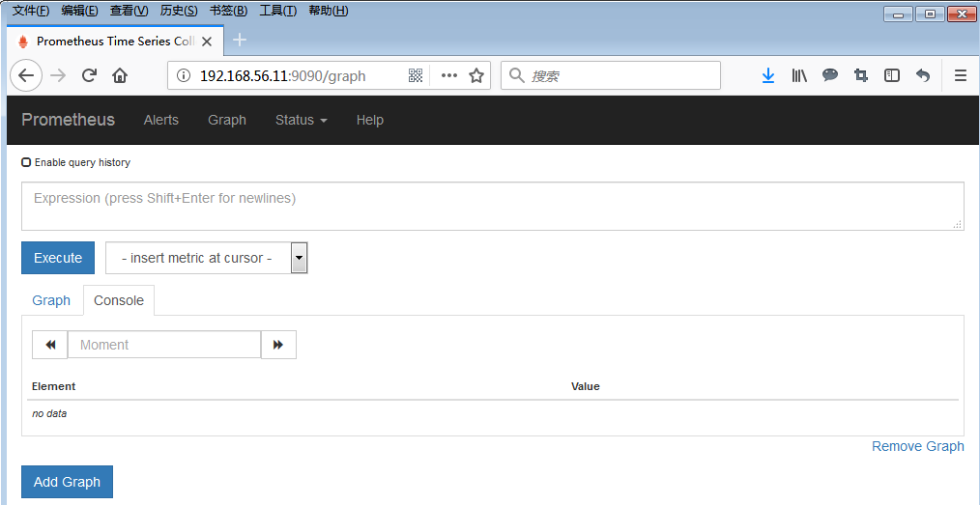Step the moment forward
Image resolution: width=980 pixels, height=505 pixels.
(x=278, y=345)
